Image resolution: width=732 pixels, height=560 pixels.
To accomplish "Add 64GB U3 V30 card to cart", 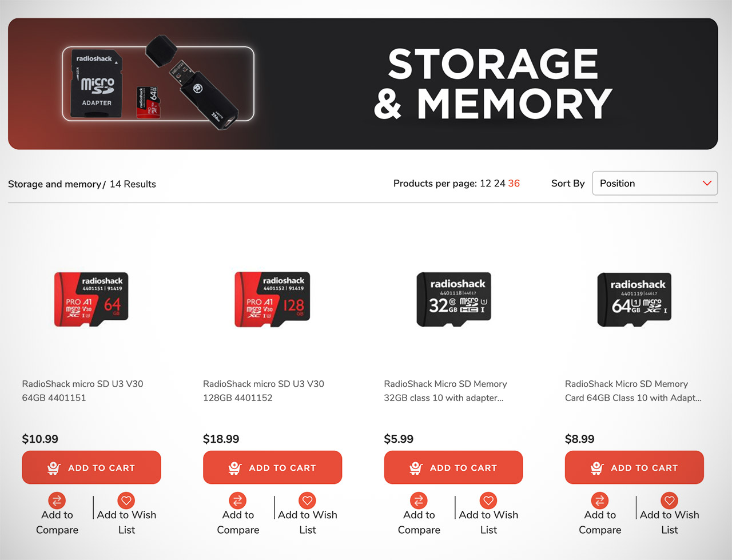I will (x=91, y=467).
